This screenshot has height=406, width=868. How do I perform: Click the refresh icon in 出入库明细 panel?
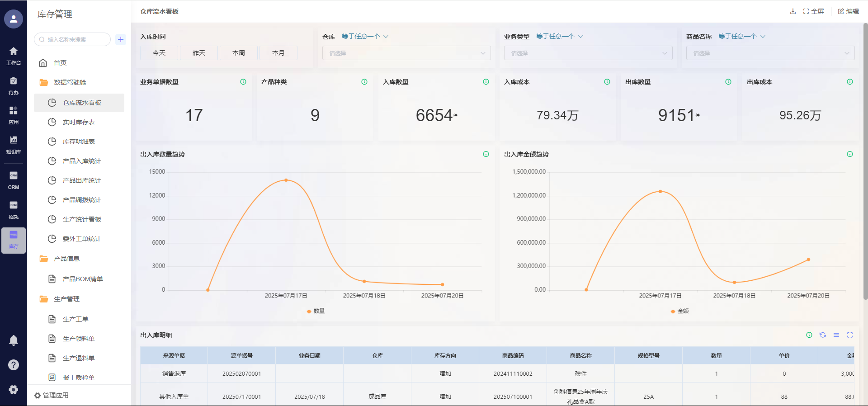[x=823, y=335]
